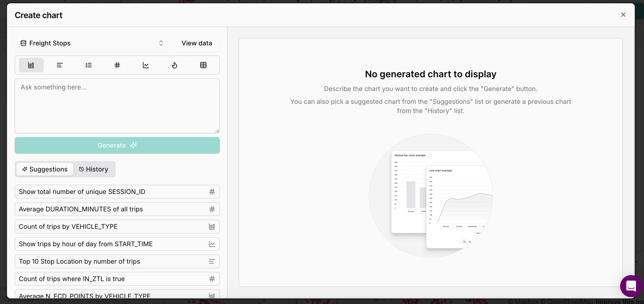Viewport: 644px width, 304px height.
Task: Click the hash icon on the SESSION_ID suggestion
Action: point(212,192)
